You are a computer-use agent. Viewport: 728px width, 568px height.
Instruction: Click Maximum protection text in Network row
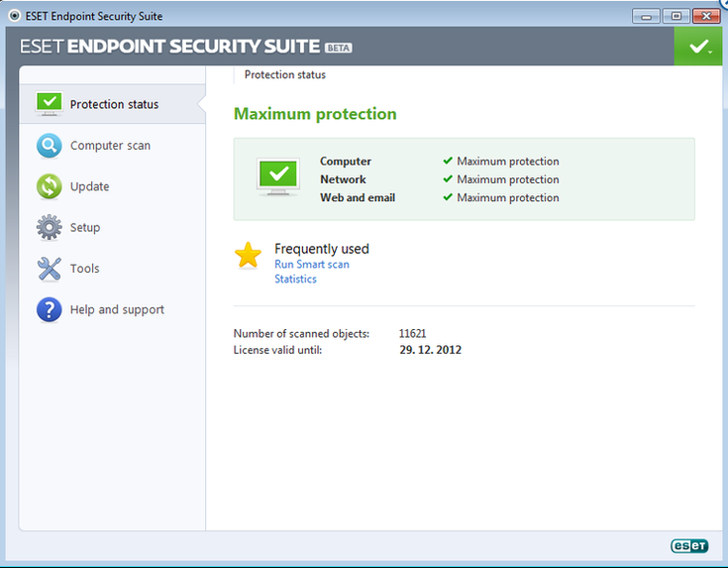508,179
